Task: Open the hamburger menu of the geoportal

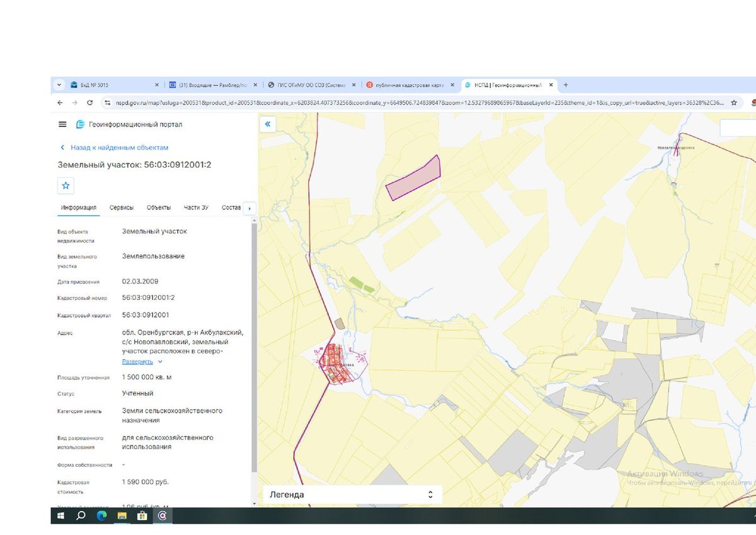Action: [62, 125]
